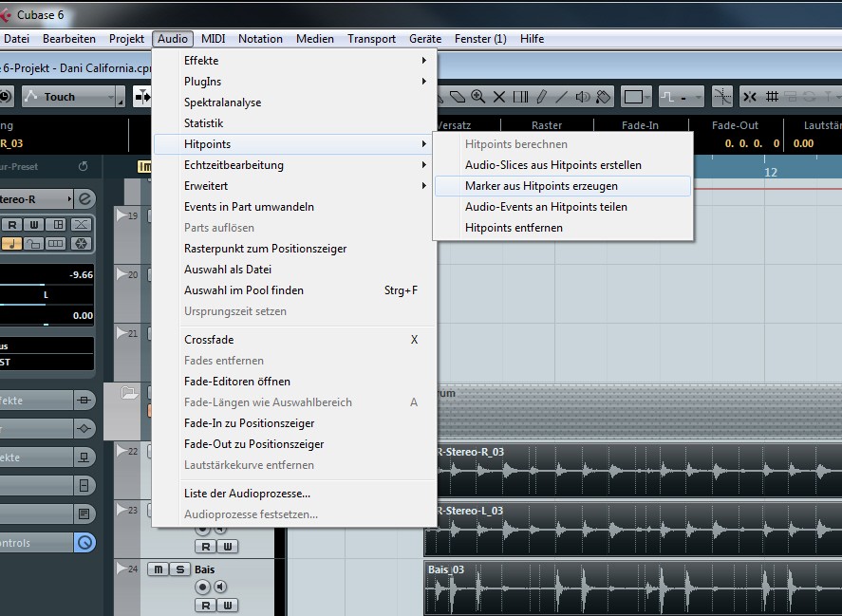Click the grid type icon

(x=772, y=97)
